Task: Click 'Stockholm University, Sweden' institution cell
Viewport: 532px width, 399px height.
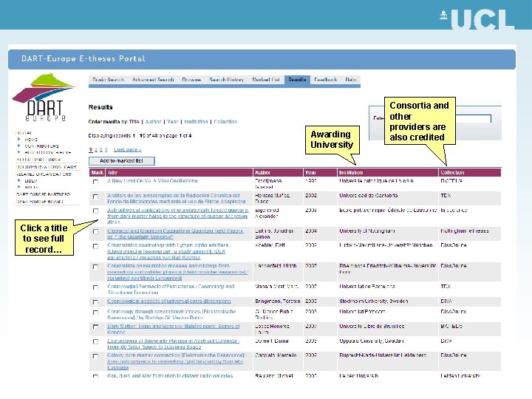Action: tap(374, 301)
